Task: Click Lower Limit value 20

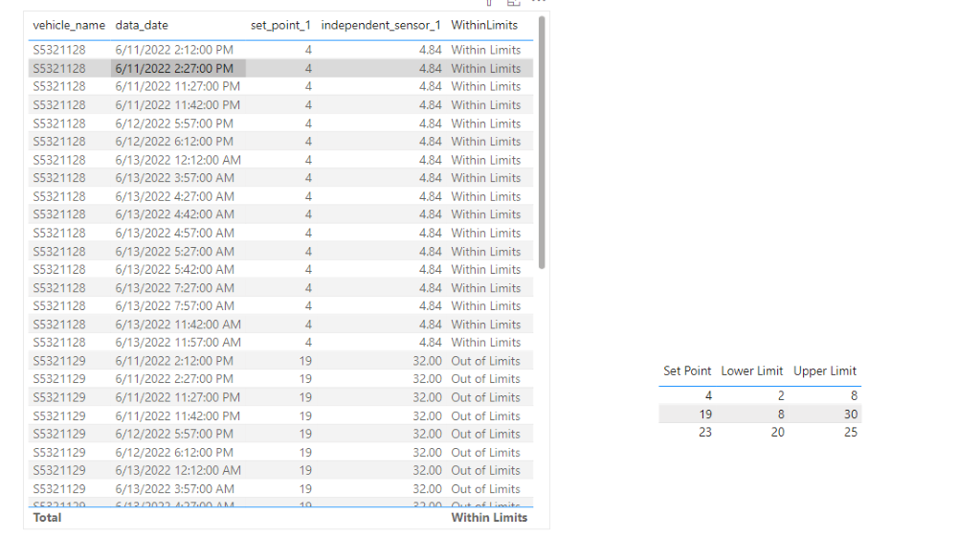Action: click(x=777, y=433)
